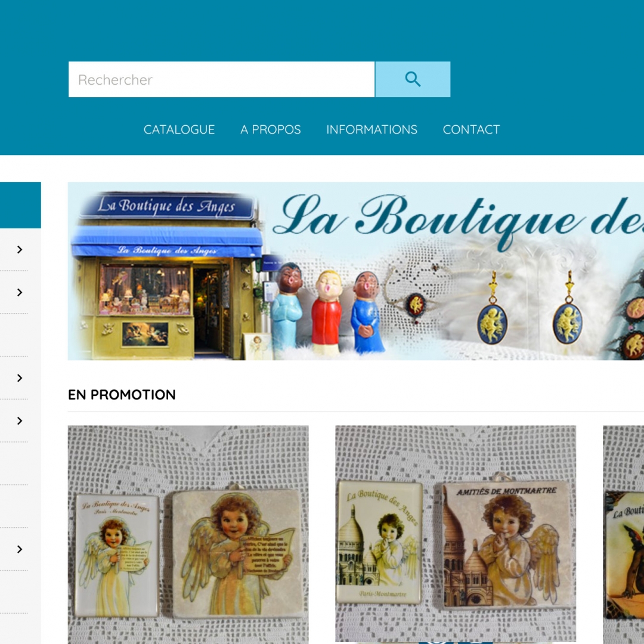Expand the topmost sidebar category chevron

(19, 249)
